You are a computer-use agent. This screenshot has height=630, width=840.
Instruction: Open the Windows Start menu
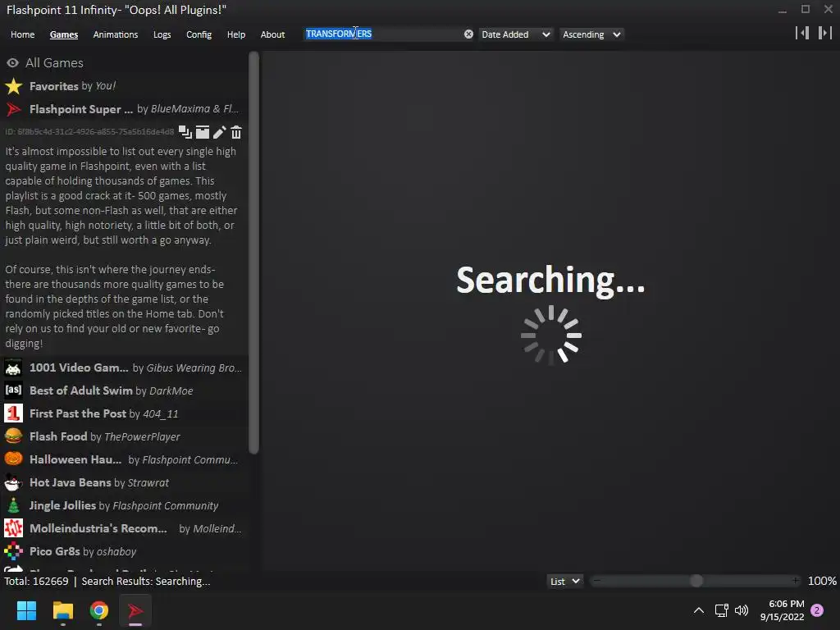pyautogui.click(x=26, y=610)
